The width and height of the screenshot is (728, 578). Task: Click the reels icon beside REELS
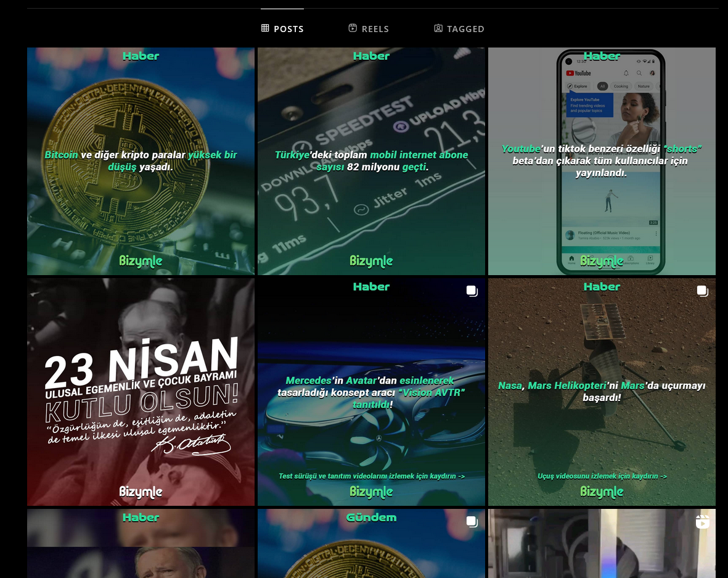(353, 28)
